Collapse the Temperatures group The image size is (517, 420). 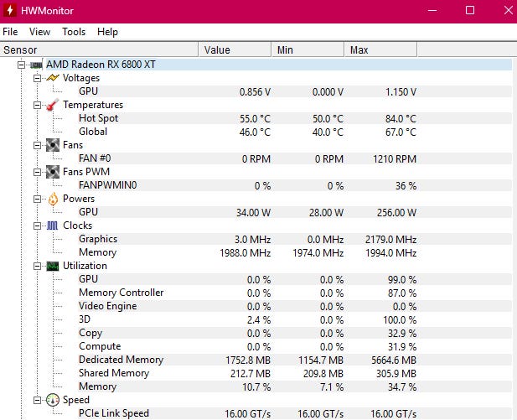pos(37,105)
